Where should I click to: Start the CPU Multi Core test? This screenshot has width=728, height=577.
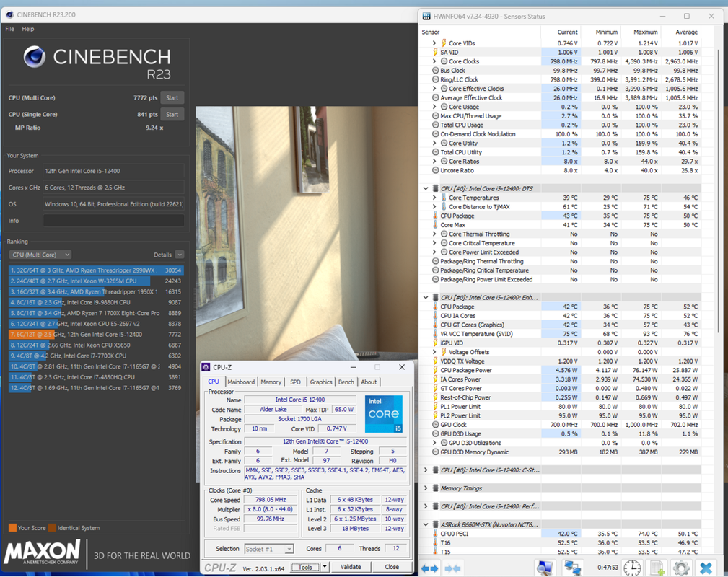point(172,98)
